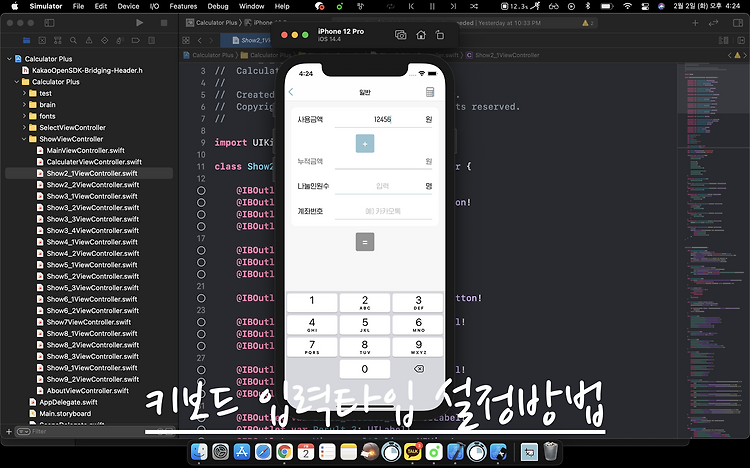Toggle the Xcode navigator sidebar
Image resolution: width=750 pixels, height=468 pixels.
[49, 22]
